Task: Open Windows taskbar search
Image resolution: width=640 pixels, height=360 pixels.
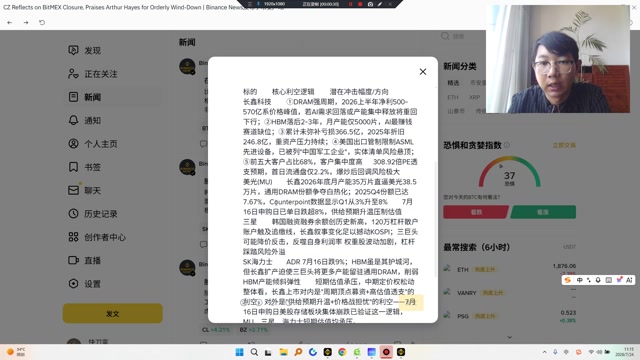Action: (x=254, y=352)
